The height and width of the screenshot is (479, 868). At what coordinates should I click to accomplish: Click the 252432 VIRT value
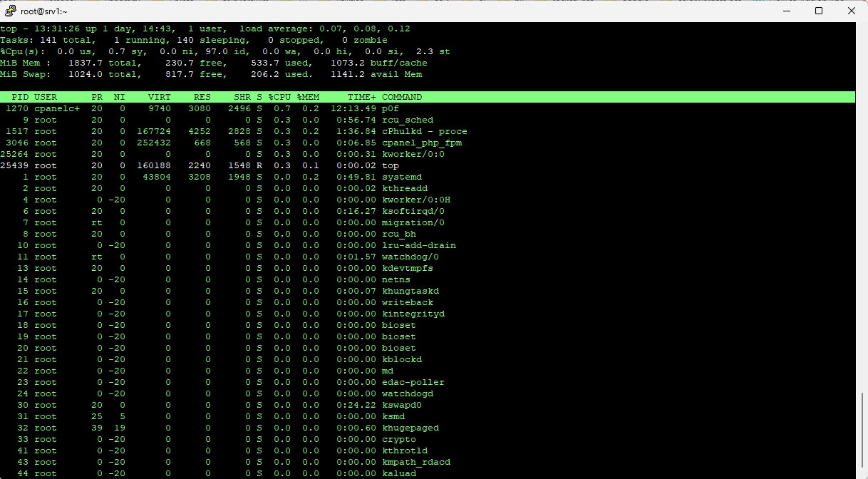[x=154, y=143]
